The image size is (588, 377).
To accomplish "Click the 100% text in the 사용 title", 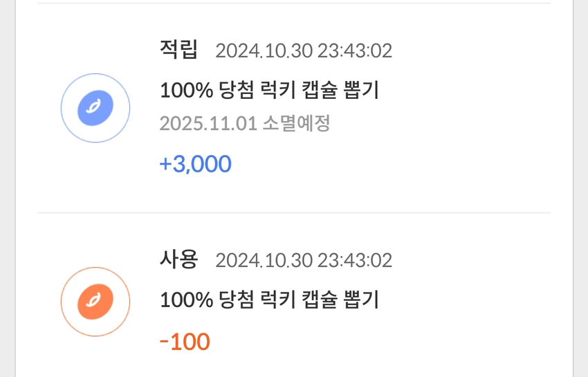I will 186,300.
